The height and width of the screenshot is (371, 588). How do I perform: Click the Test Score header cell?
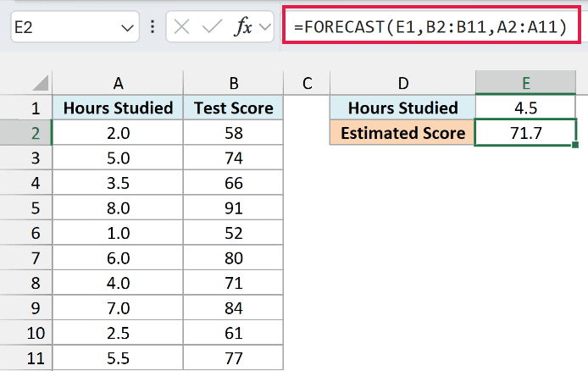pyautogui.click(x=234, y=108)
